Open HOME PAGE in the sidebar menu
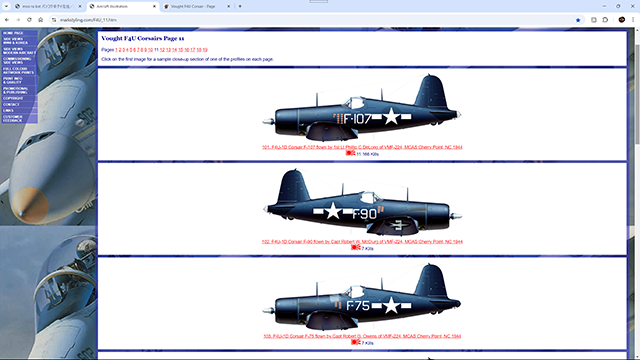Screen dimensions: 640x360 (19, 33)
